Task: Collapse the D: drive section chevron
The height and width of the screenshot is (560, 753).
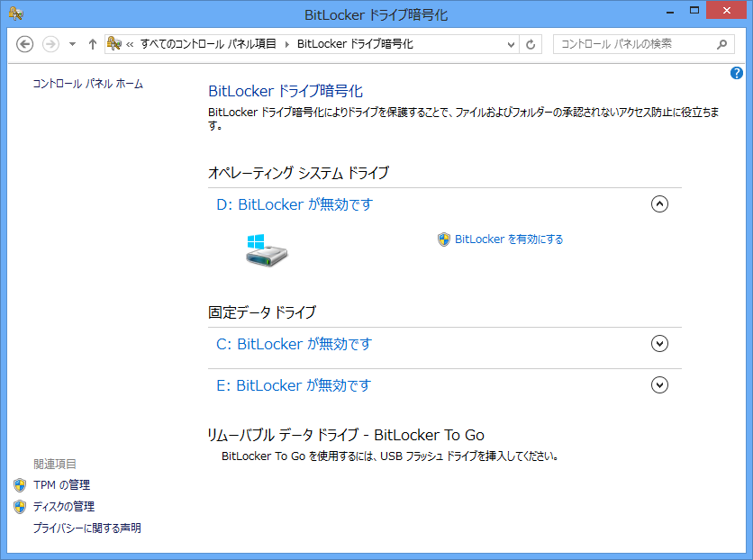Action: click(x=659, y=204)
